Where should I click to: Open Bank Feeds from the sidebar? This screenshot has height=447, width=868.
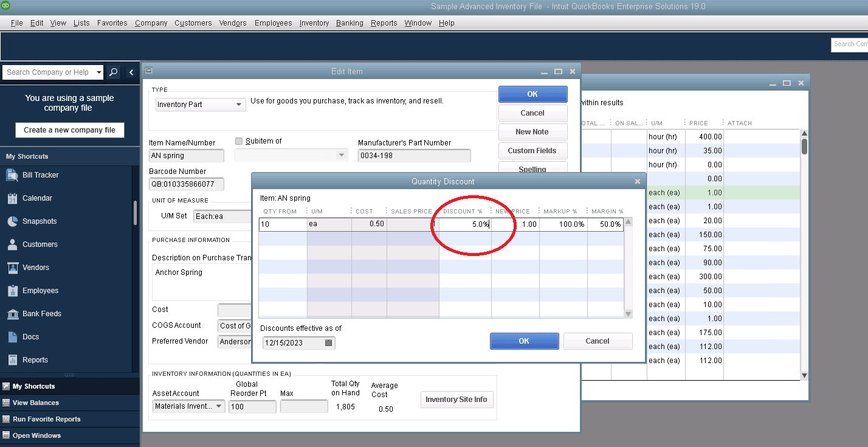click(x=13, y=313)
